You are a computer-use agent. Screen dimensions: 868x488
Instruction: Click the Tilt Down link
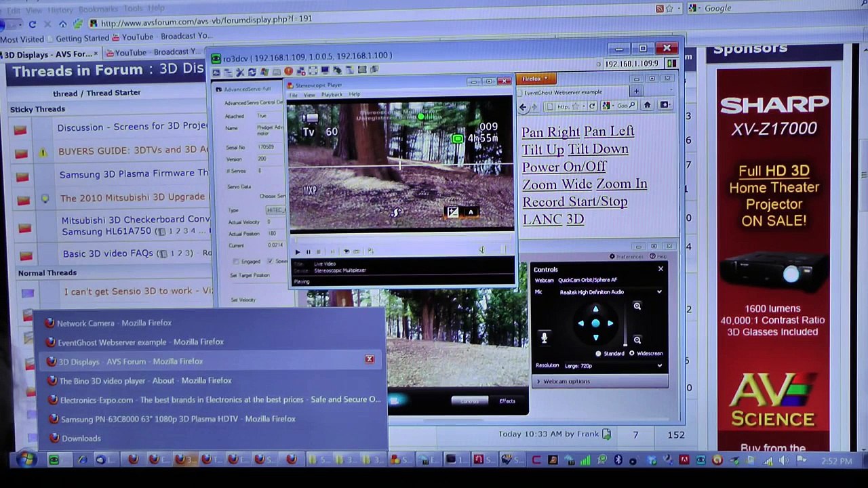tap(598, 149)
